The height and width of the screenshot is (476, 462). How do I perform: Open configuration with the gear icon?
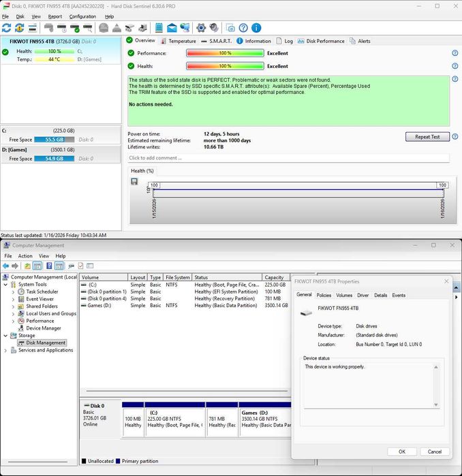coord(201,28)
